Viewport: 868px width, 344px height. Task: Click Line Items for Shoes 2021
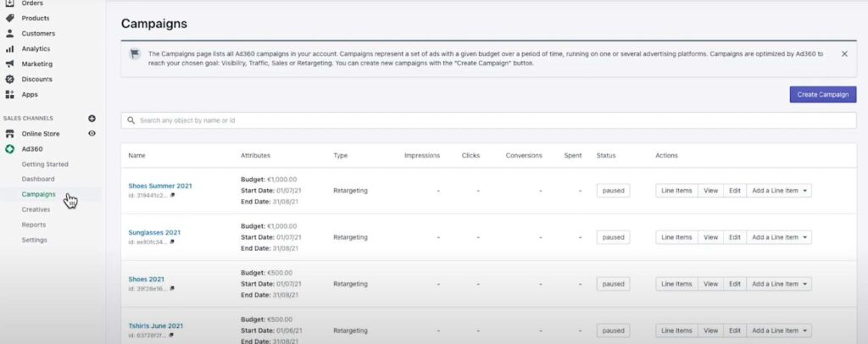676,284
